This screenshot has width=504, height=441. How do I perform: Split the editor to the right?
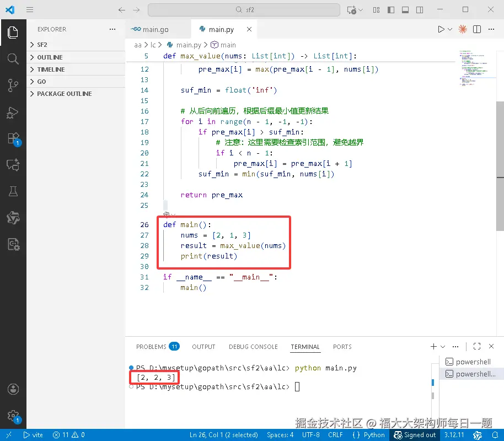(x=477, y=29)
